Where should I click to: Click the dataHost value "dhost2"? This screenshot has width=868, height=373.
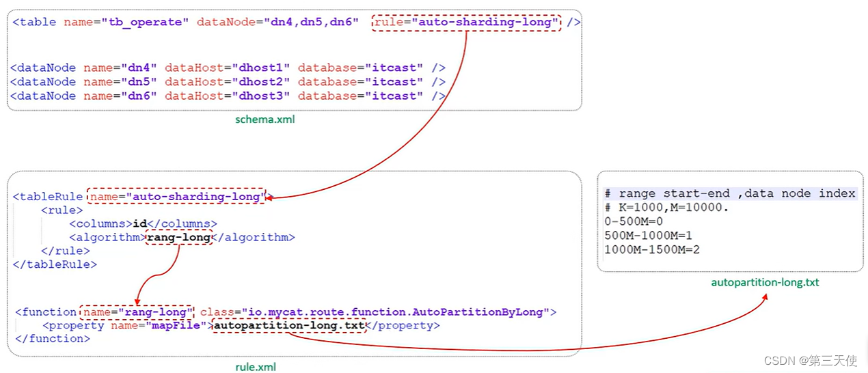(261, 82)
